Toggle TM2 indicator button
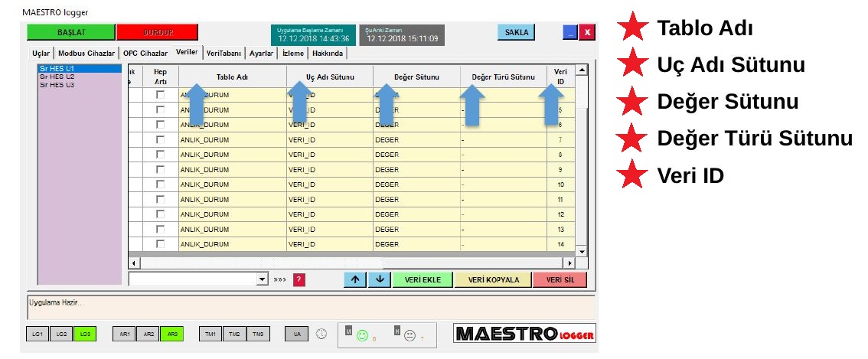 234,334
